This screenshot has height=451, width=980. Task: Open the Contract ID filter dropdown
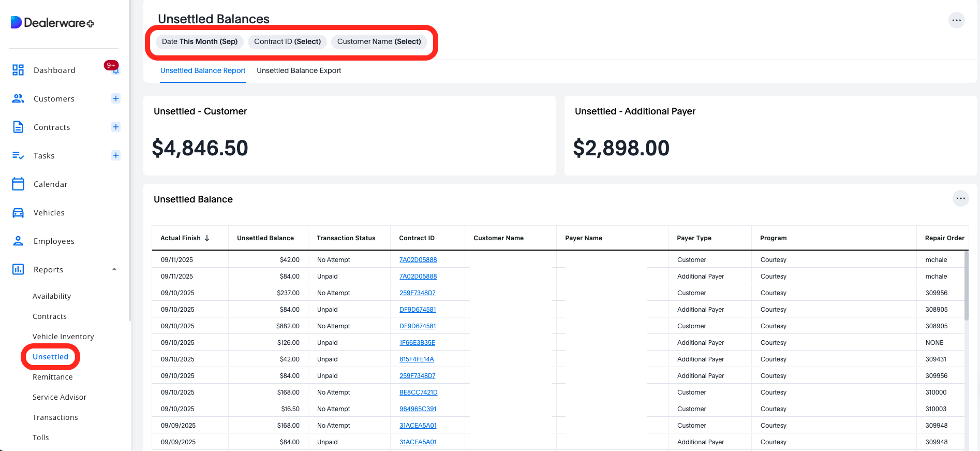(x=287, y=41)
